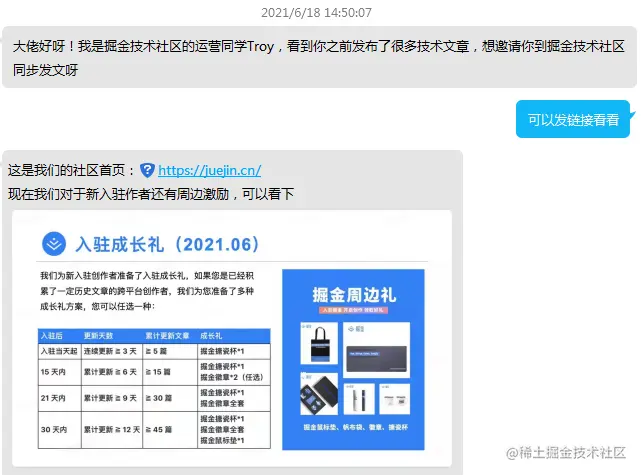Click the "30 天内" table cell

60,430
